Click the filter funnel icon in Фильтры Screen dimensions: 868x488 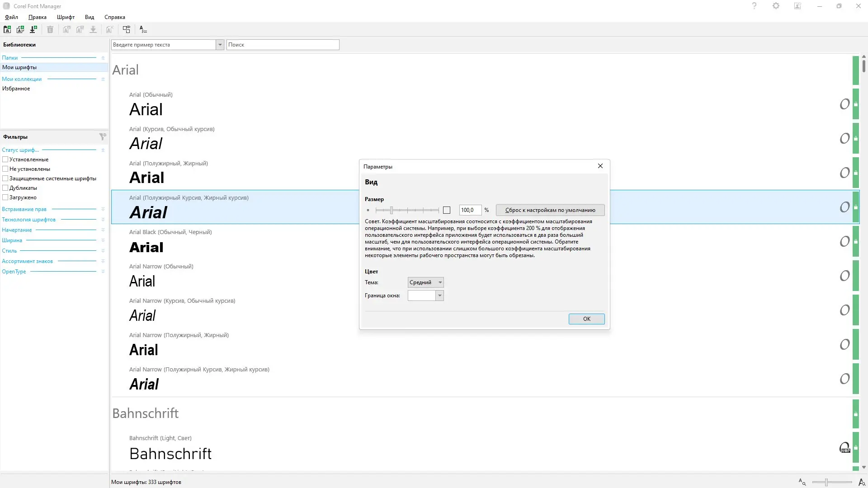103,136
